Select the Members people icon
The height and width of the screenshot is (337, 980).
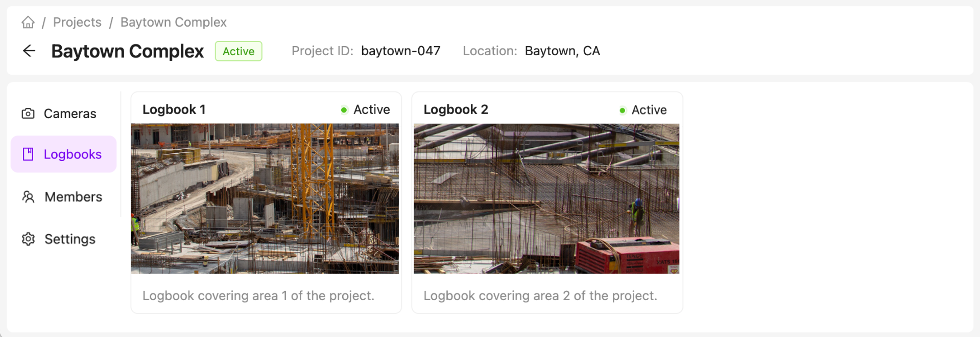coord(29,197)
